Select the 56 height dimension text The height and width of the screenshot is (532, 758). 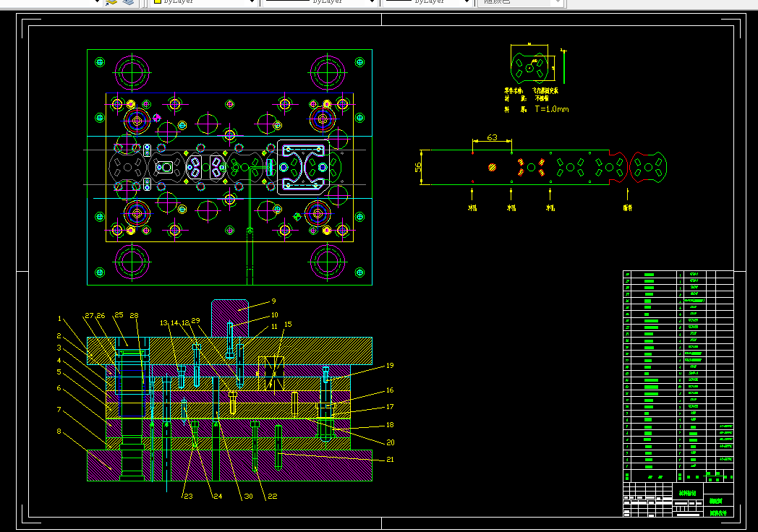tap(417, 167)
